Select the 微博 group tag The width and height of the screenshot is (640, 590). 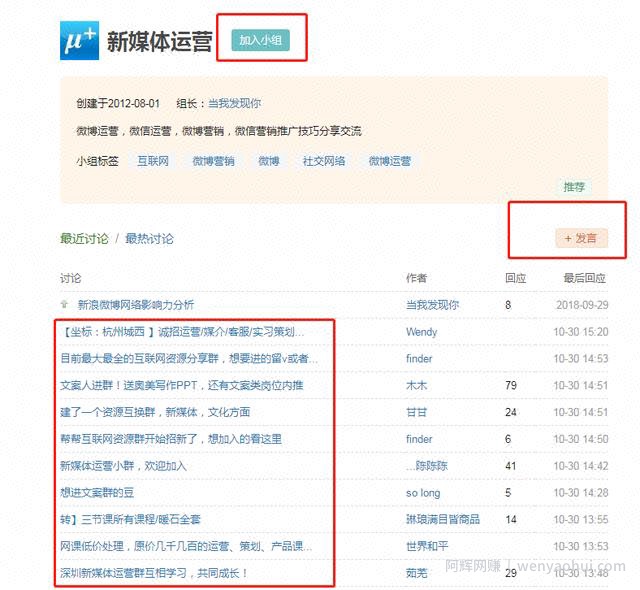click(269, 161)
